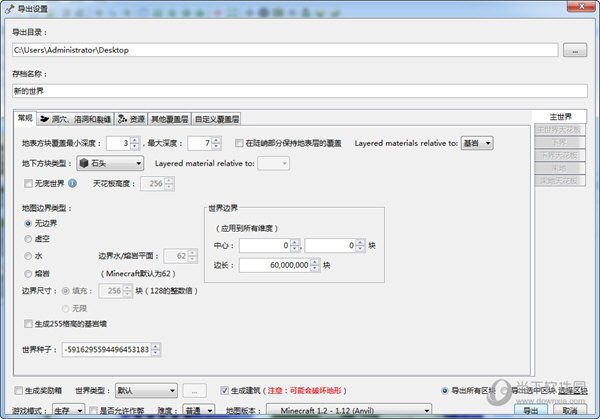Screen dimensions: 600x419
Task: Click the browse button for export directory
Action: pos(574,49)
